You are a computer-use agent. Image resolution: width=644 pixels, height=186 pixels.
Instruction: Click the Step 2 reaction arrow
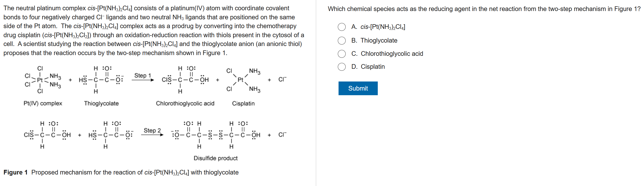[152, 135]
